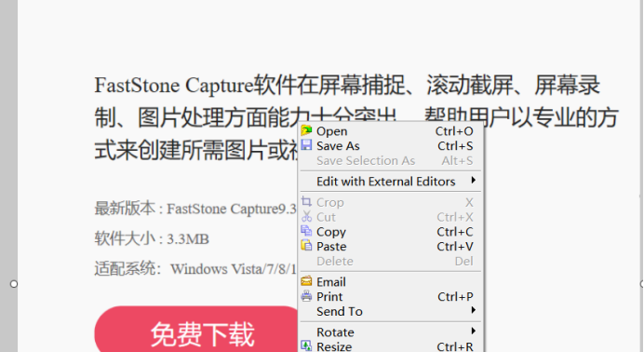Expand the Send To submenu arrow
This screenshot has height=352, width=644.
[474, 310]
